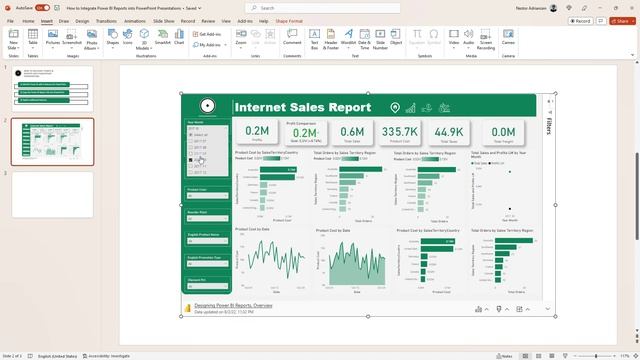The image size is (640, 360).
Task: Click Get Add-ins
Action: click(x=207, y=34)
